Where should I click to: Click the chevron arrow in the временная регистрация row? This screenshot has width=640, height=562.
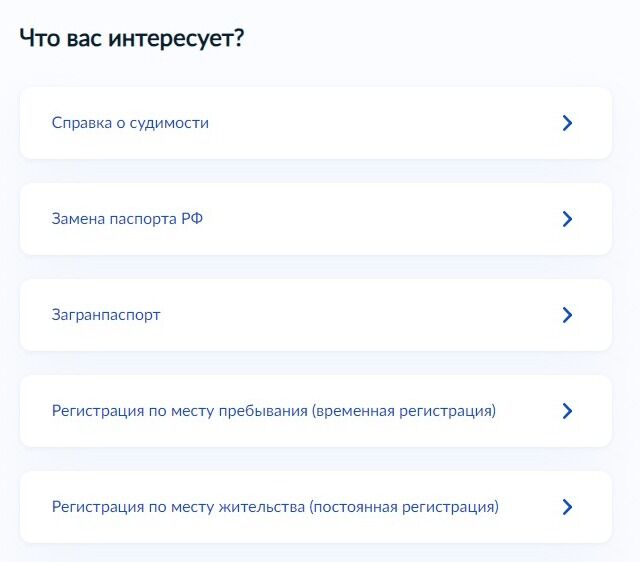pyautogui.click(x=567, y=411)
